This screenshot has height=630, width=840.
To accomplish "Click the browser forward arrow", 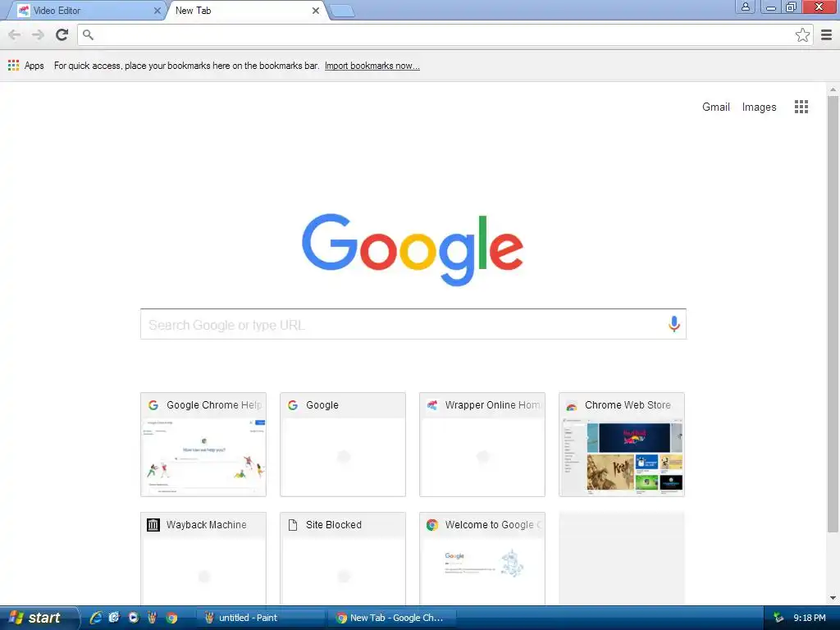I will pyautogui.click(x=38, y=34).
